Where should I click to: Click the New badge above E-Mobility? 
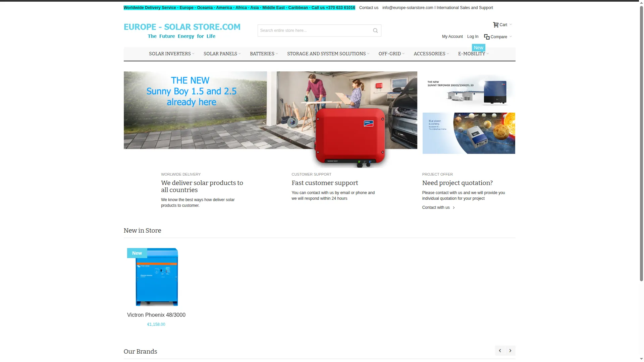coord(478,48)
